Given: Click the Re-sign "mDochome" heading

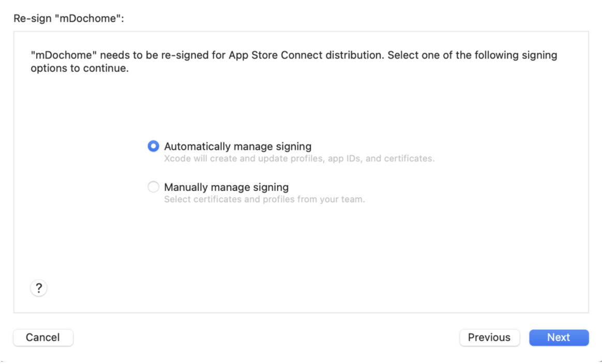Looking at the screenshot, I should pyautogui.click(x=69, y=19).
